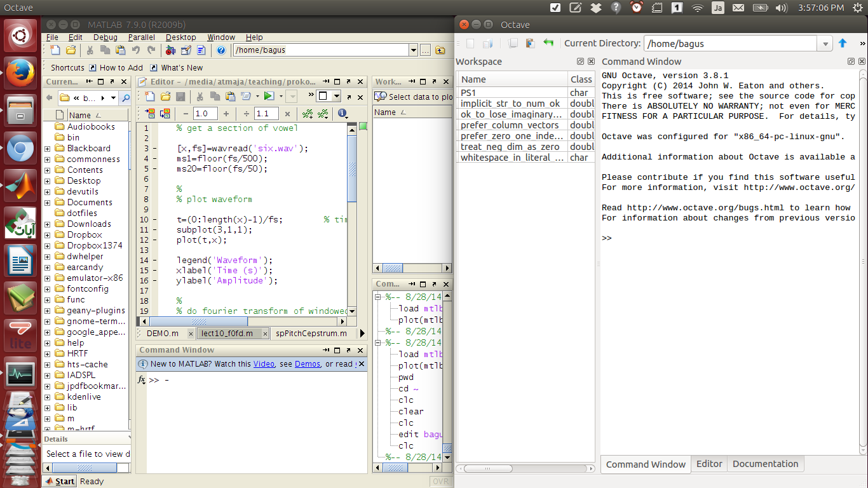Click the green Run script icon in Editor

coord(269,97)
